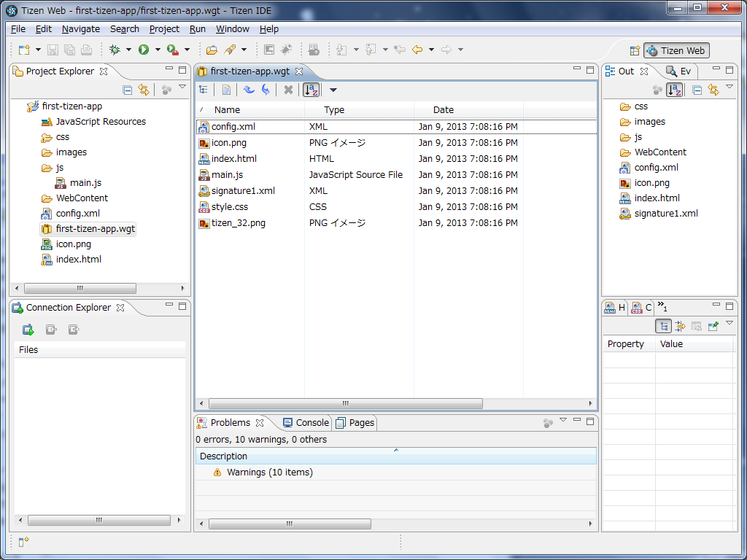Screen dimensions: 747x560
Task: Open the Project Explorer view menu triangle
Action: (182, 87)
